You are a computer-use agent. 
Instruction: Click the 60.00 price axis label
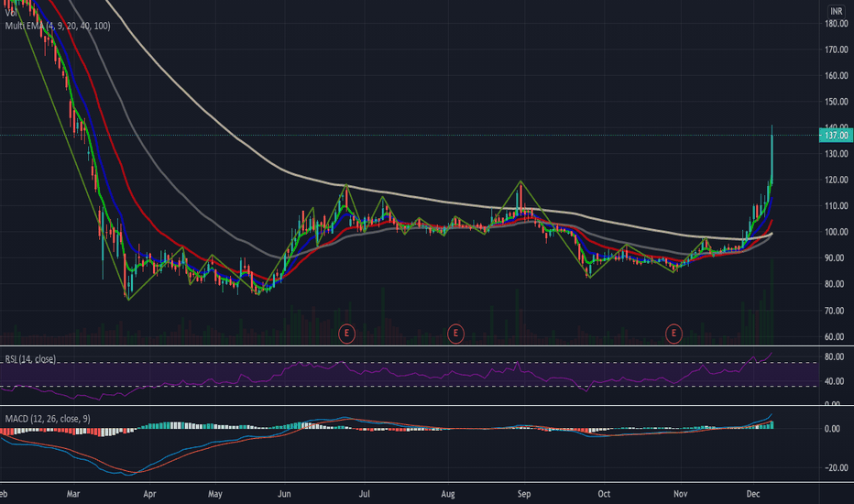click(836, 336)
